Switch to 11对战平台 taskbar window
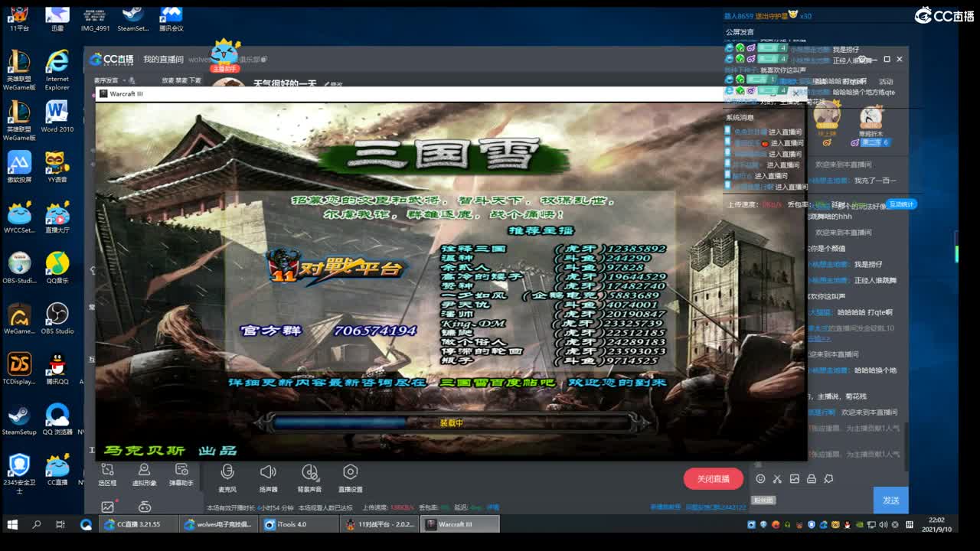The image size is (980, 551). 380,524
